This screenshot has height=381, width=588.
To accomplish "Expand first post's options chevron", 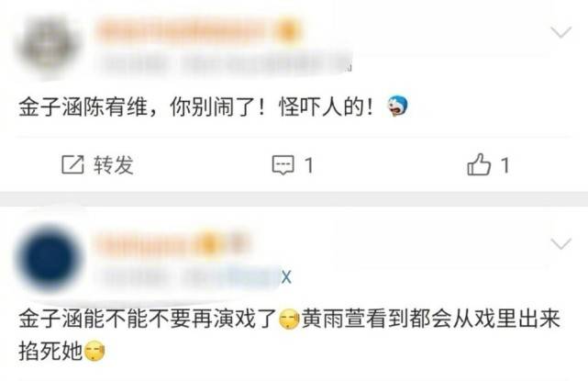I will (561, 32).
